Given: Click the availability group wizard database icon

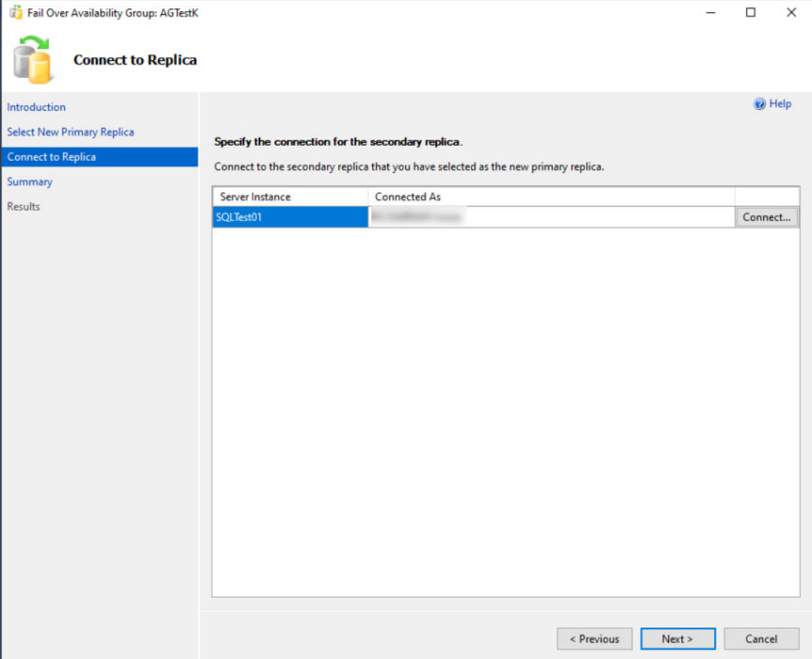Looking at the screenshot, I should coord(32,59).
